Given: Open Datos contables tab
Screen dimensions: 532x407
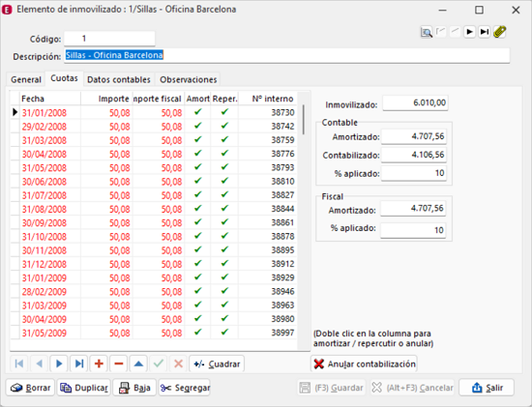Looking at the screenshot, I should tap(119, 79).
